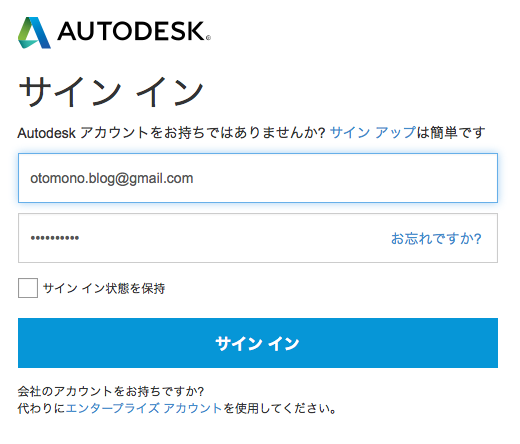
Task: Click the large サイン イン page heading
Action: click(111, 91)
